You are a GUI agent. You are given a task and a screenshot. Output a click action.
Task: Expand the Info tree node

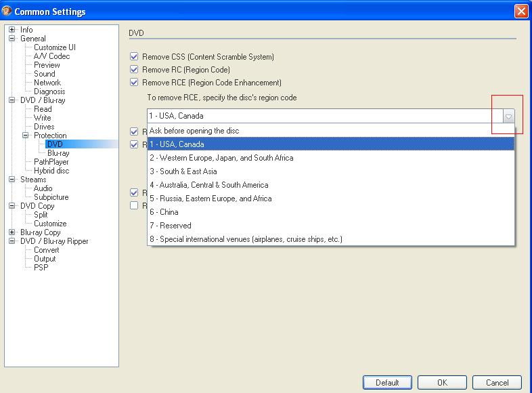point(12,30)
